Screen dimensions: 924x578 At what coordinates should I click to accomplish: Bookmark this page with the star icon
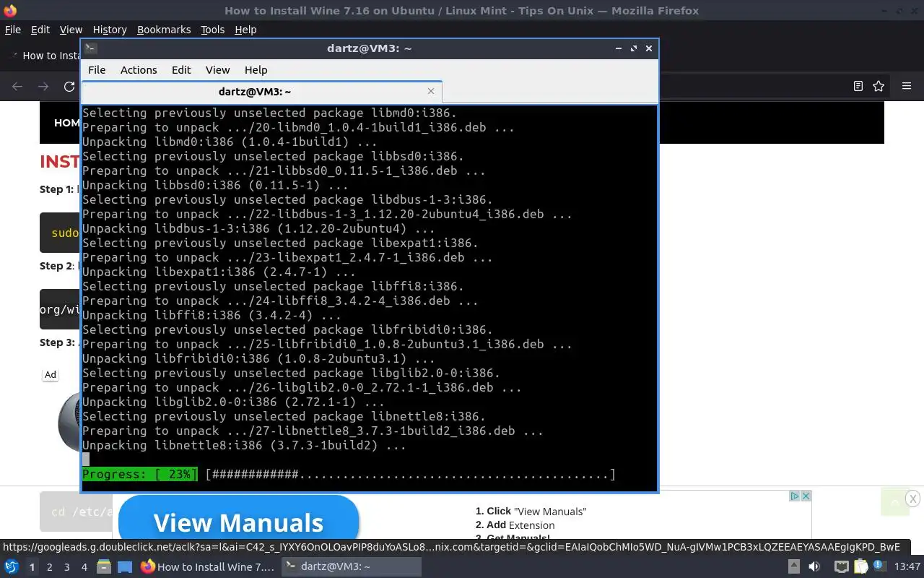[879, 86]
